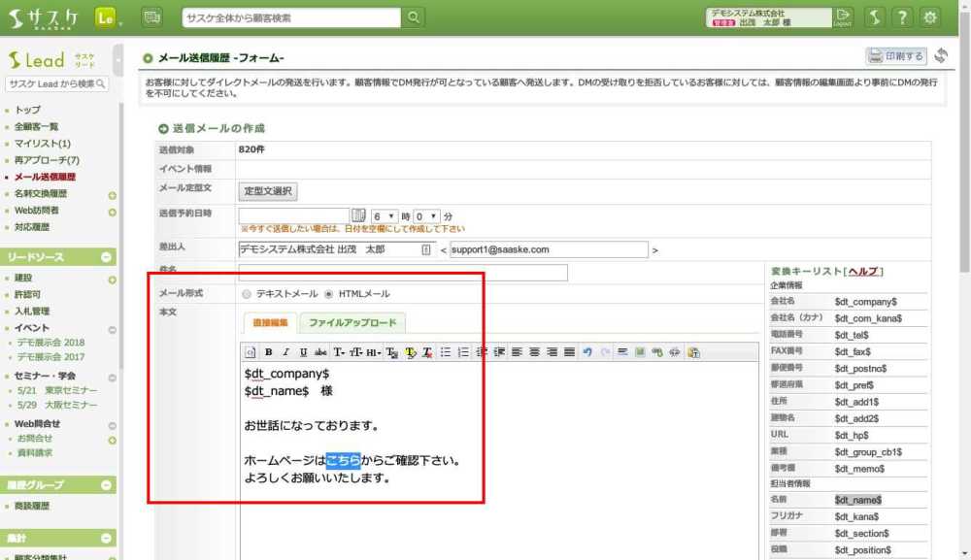971x560 pixels.
Task: Collapse the リードソース sidebar section
Action: click(107, 257)
